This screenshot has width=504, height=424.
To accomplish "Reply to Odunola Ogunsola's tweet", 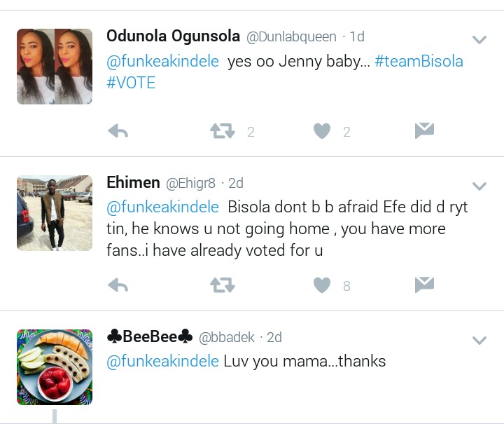I will [x=118, y=131].
